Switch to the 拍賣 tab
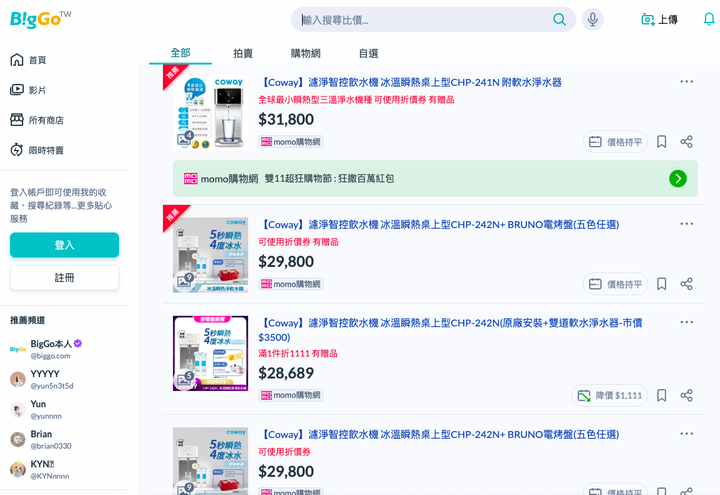This screenshot has height=495, width=720. pos(243,54)
